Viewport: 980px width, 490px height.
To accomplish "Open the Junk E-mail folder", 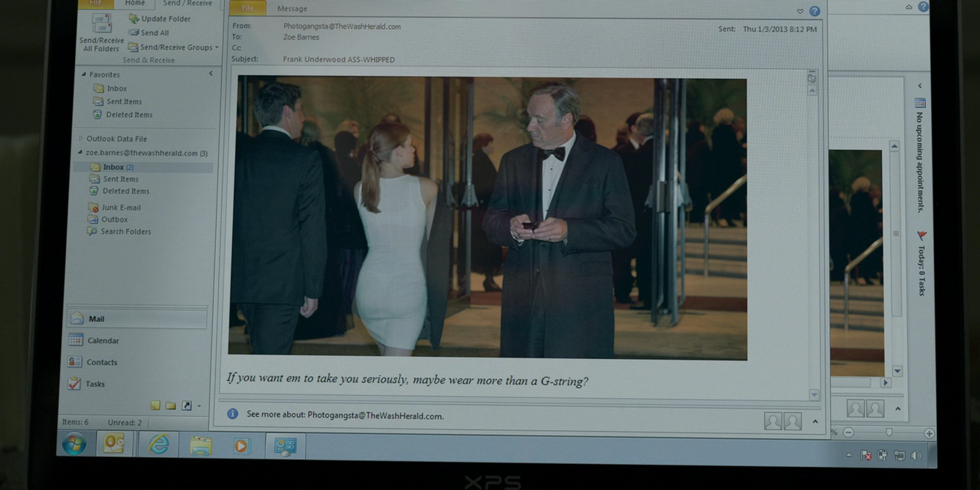I will click(x=120, y=207).
